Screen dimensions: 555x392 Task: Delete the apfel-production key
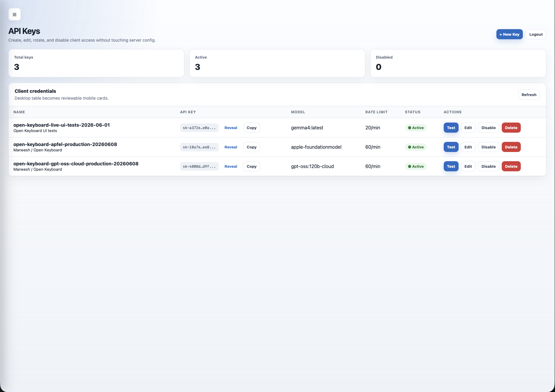[x=511, y=147]
